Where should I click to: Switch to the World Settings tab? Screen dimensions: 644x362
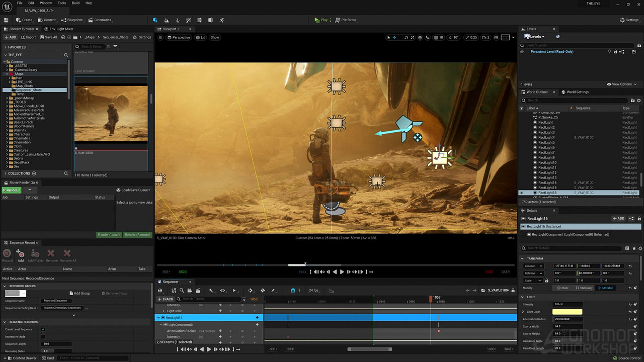[577, 92]
